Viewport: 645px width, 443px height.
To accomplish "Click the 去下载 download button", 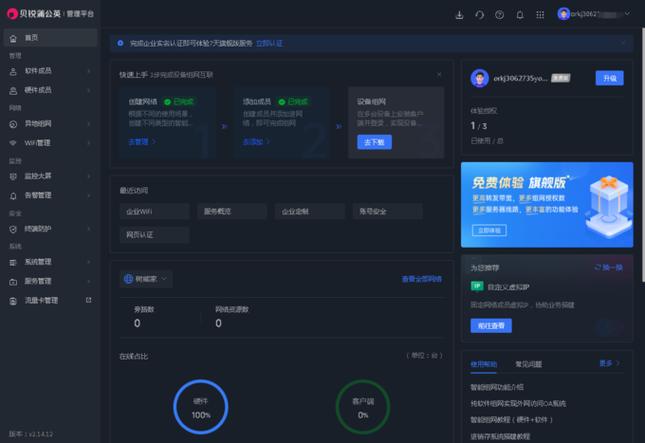I will (x=374, y=142).
